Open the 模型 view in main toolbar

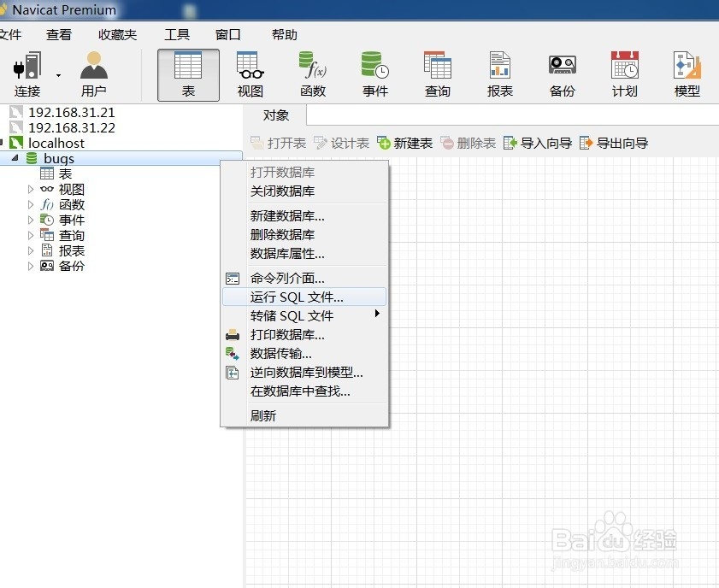click(687, 72)
